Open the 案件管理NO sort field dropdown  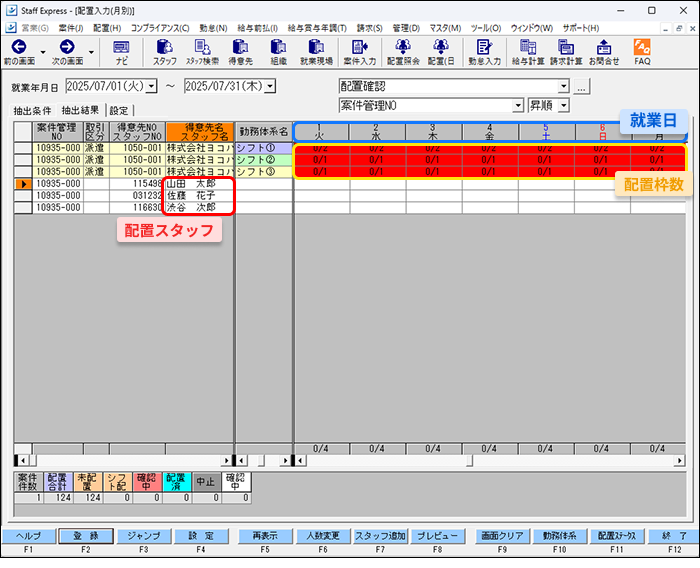[x=518, y=106]
